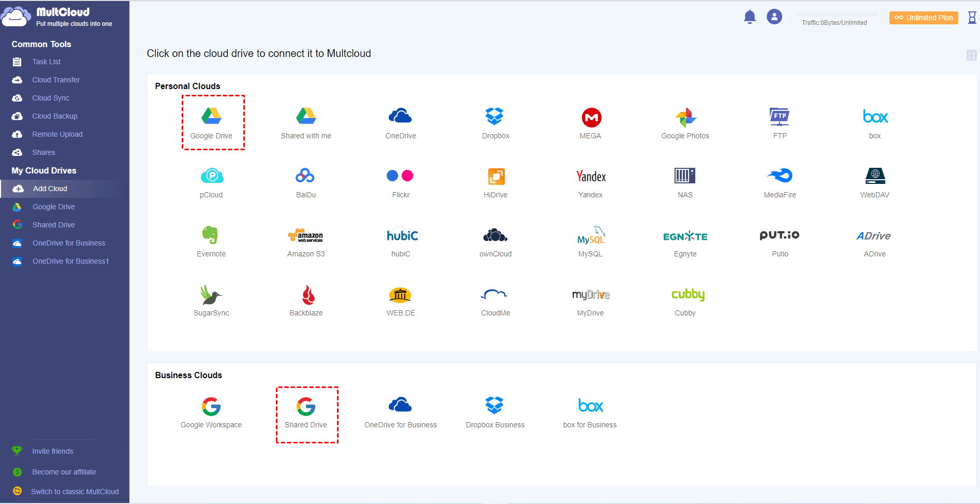The image size is (980, 504).
Task: Click the Yandex cloud icon
Action: pos(591,176)
